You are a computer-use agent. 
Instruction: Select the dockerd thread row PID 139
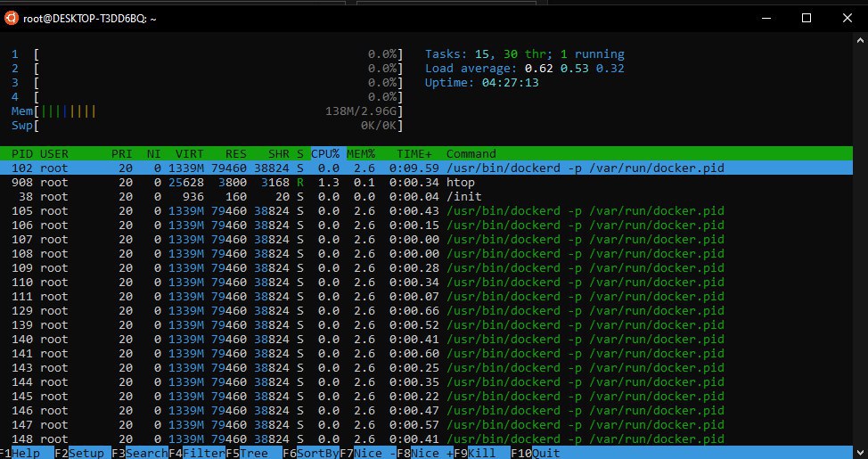coord(426,325)
